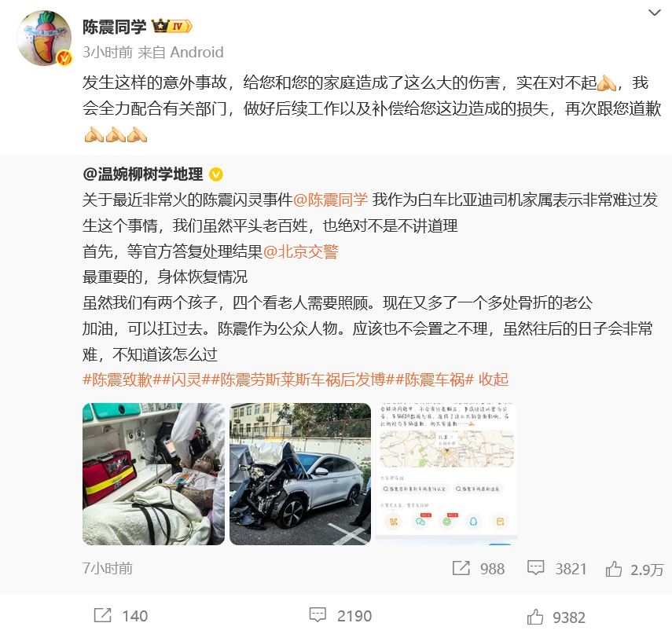
Task: Click the crown VIP level IV badge
Action: pyautogui.click(x=172, y=27)
